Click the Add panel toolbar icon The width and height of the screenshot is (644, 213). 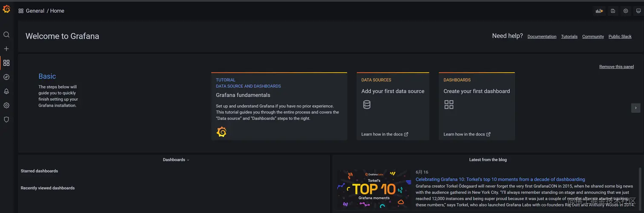599,11
